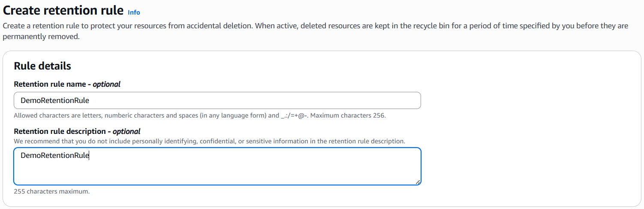
Task: Click the "Create retention rule" page heading
Action: tap(63, 10)
